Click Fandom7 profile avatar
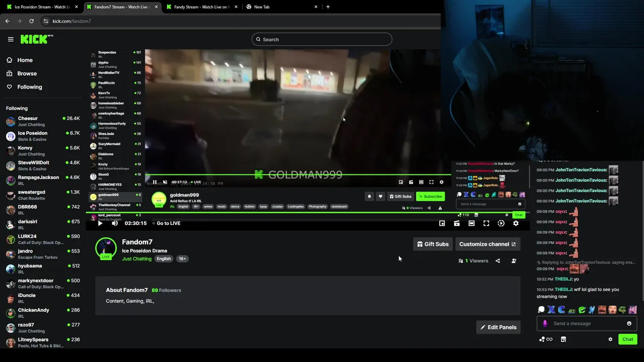Viewport: 644px width, 362px height. click(x=106, y=248)
